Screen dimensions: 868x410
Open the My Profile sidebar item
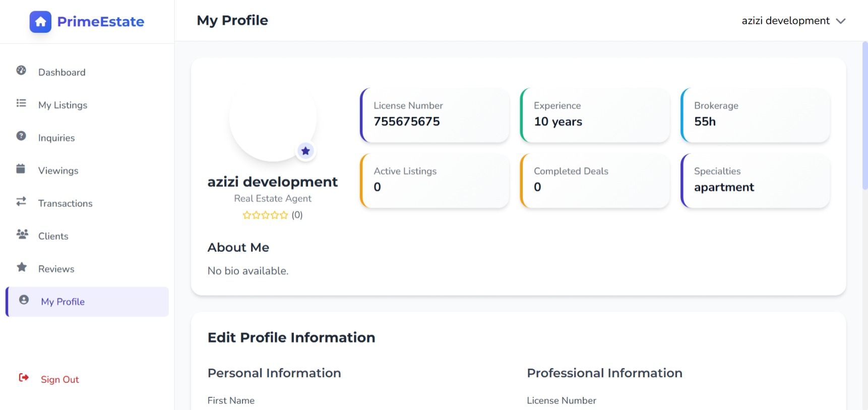[63, 302]
